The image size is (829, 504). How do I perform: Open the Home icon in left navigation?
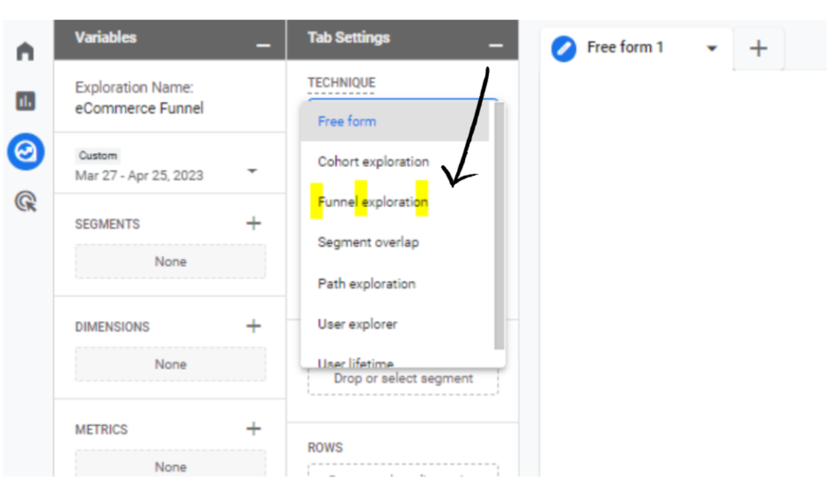pyautogui.click(x=25, y=50)
